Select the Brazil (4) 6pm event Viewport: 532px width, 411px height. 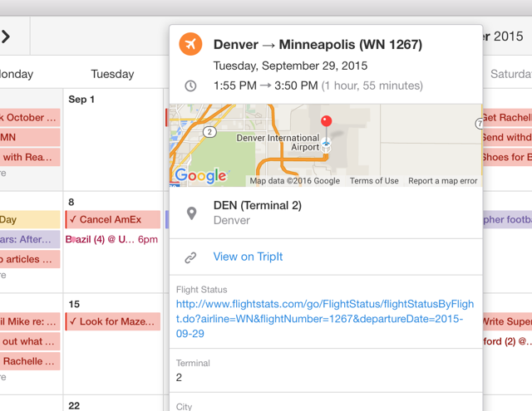pyautogui.click(x=112, y=239)
